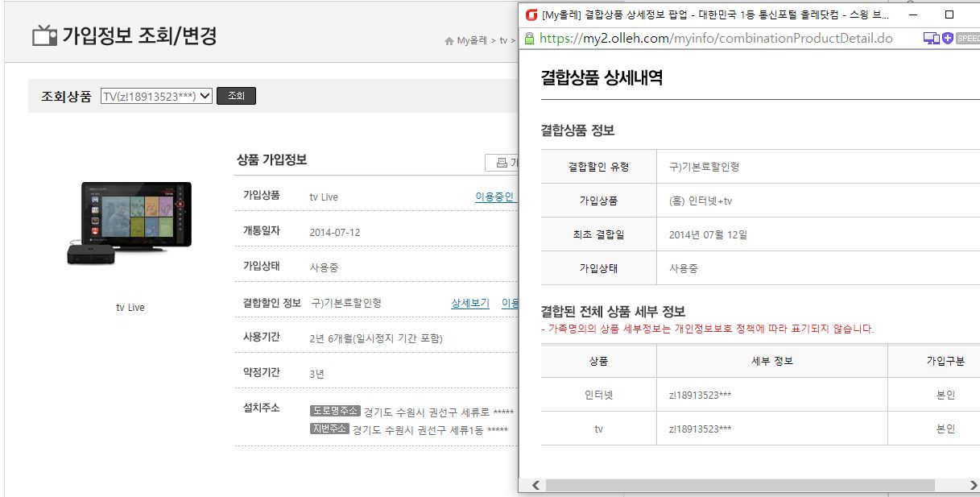Click the blue plus icon in address bar
The image size is (980, 497).
(x=948, y=38)
